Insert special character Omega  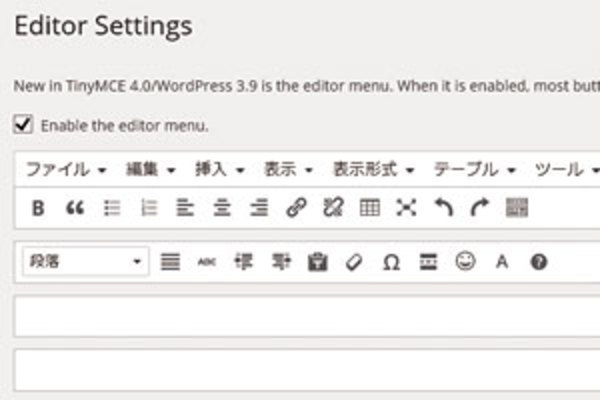[x=391, y=263]
